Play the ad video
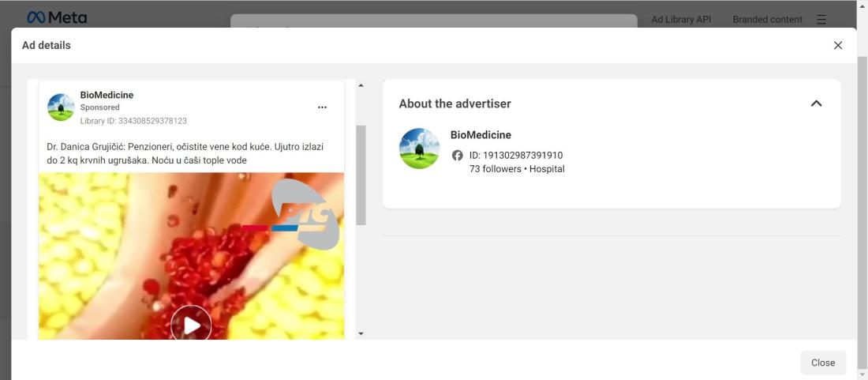868x380 pixels. pos(191,325)
